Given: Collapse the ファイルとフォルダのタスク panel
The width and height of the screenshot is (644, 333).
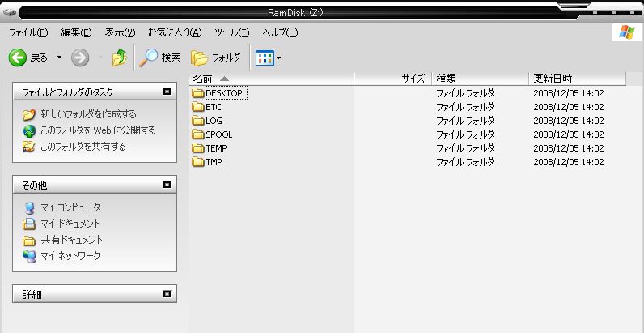Looking at the screenshot, I should tap(167, 92).
